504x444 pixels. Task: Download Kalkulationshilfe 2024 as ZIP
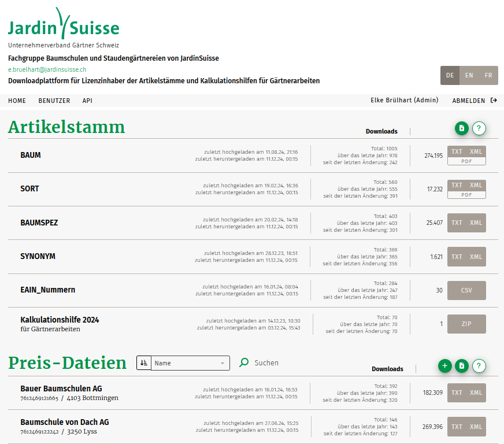(x=466, y=324)
